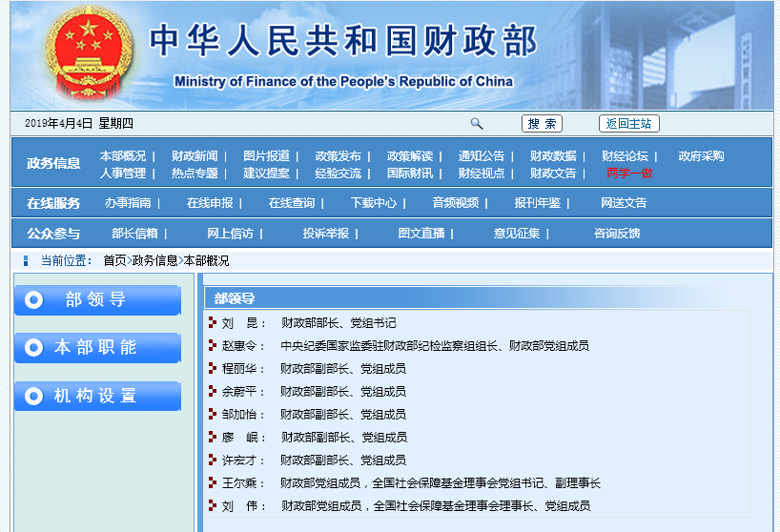Click 图文直播 link

(x=421, y=234)
